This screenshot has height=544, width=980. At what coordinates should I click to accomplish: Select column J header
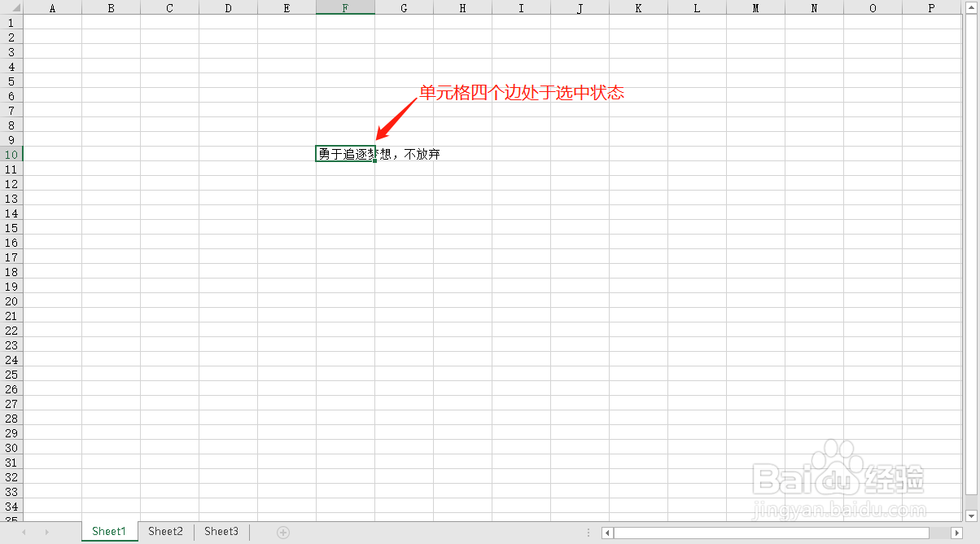(x=580, y=7)
